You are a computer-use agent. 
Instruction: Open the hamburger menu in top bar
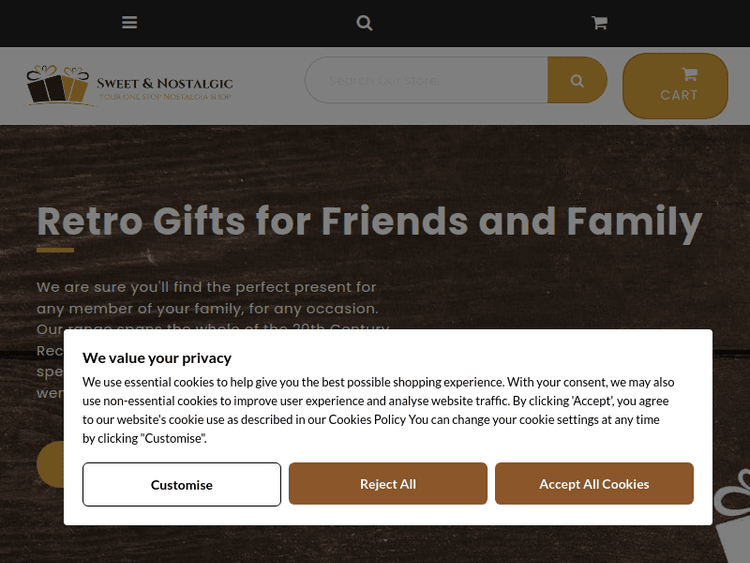(130, 22)
